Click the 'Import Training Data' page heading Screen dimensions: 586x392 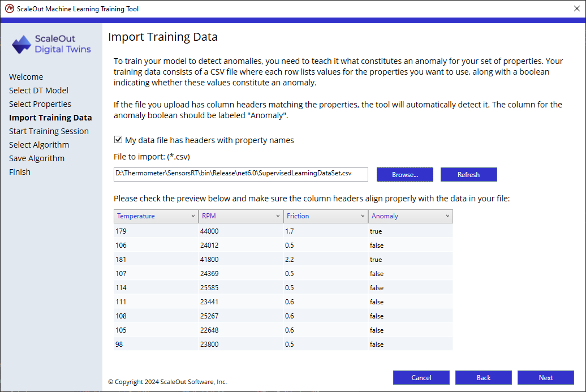click(x=162, y=37)
